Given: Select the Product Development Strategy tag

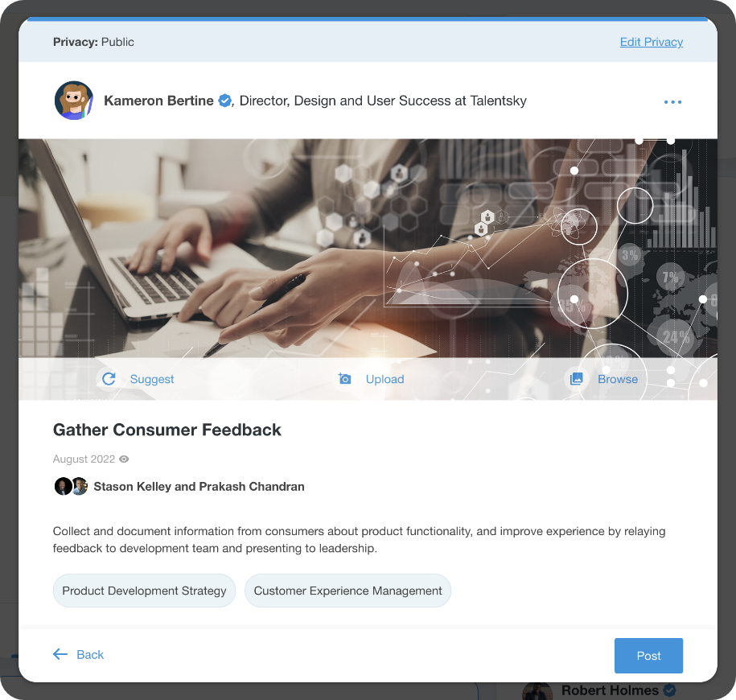Looking at the screenshot, I should pyautogui.click(x=144, y=591).
